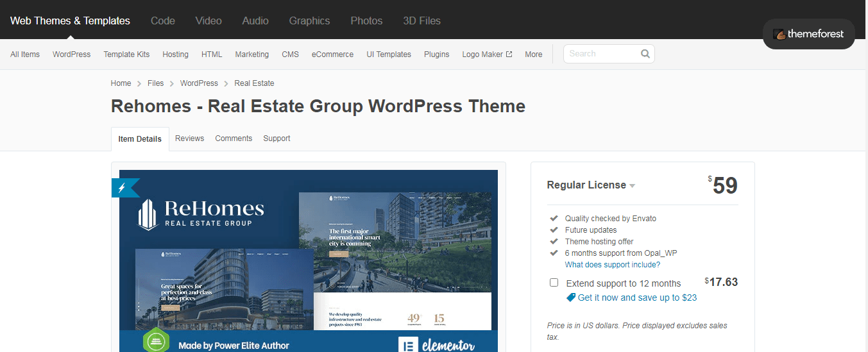The height and width of the screenshot is (352, 868).
Task: Switch to the Reviews tab
Action: (189, 138)
